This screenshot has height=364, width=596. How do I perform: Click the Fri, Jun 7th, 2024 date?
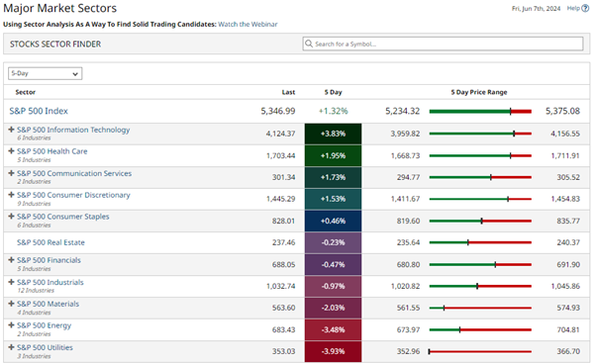tap(536, 9)
